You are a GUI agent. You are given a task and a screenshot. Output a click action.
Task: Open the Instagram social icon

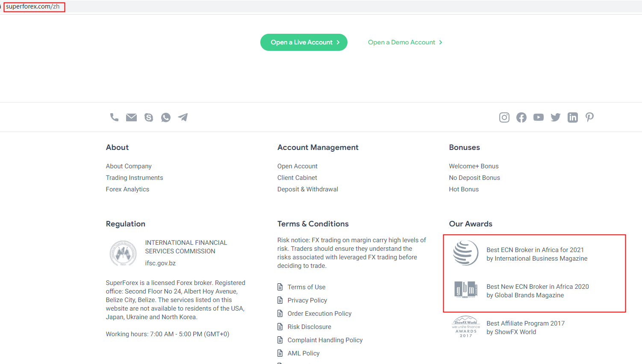[x=504, y=117]
